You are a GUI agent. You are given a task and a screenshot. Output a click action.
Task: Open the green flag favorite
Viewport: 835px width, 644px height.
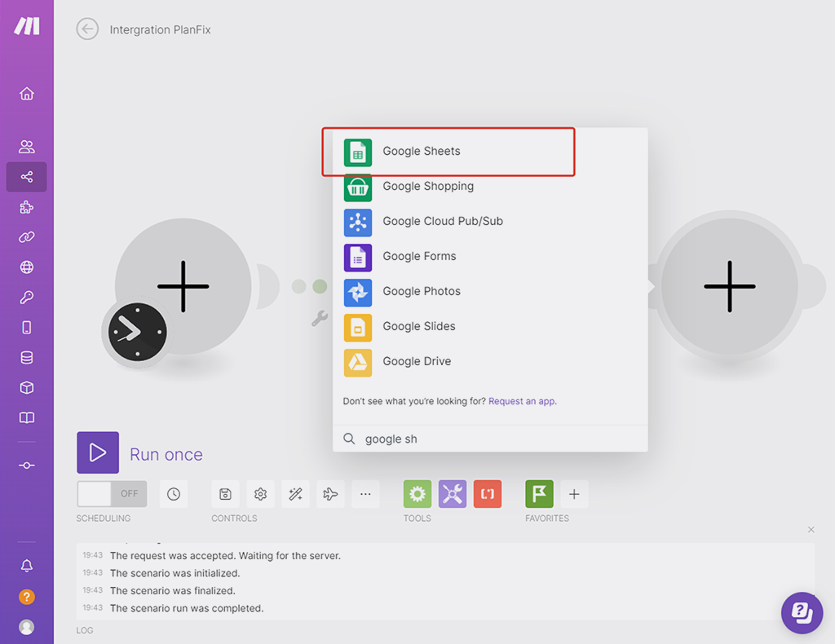(x=540, y=494)
